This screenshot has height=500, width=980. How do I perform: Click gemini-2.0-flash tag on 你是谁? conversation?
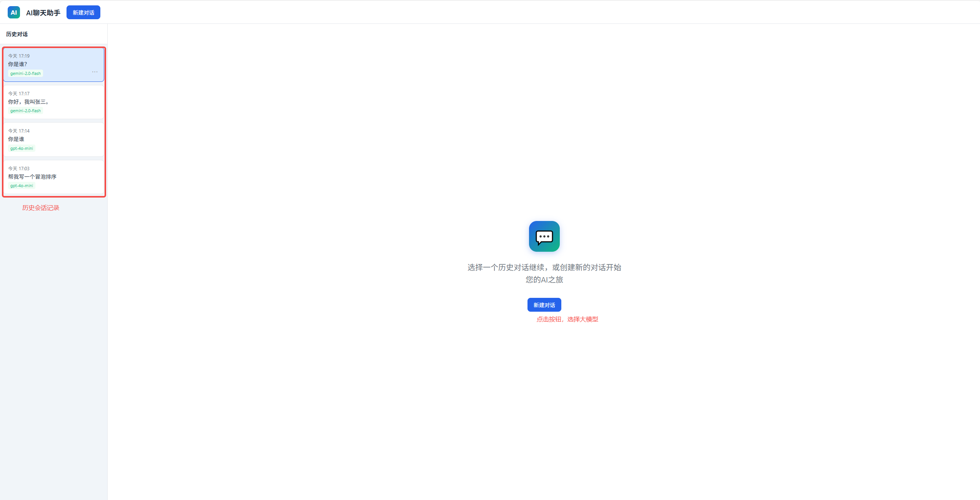[25, 73]
